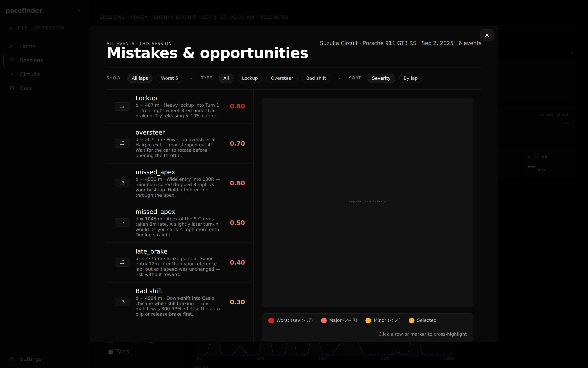The image size is (588, 368).
Task: Click the pink Major severity legend dot
Action: pos(324,321)
